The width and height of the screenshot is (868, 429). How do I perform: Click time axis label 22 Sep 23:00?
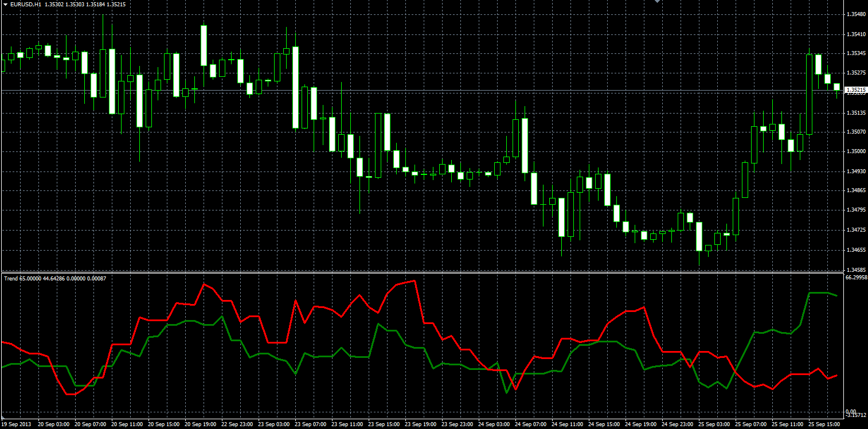[x=237, y=424]
